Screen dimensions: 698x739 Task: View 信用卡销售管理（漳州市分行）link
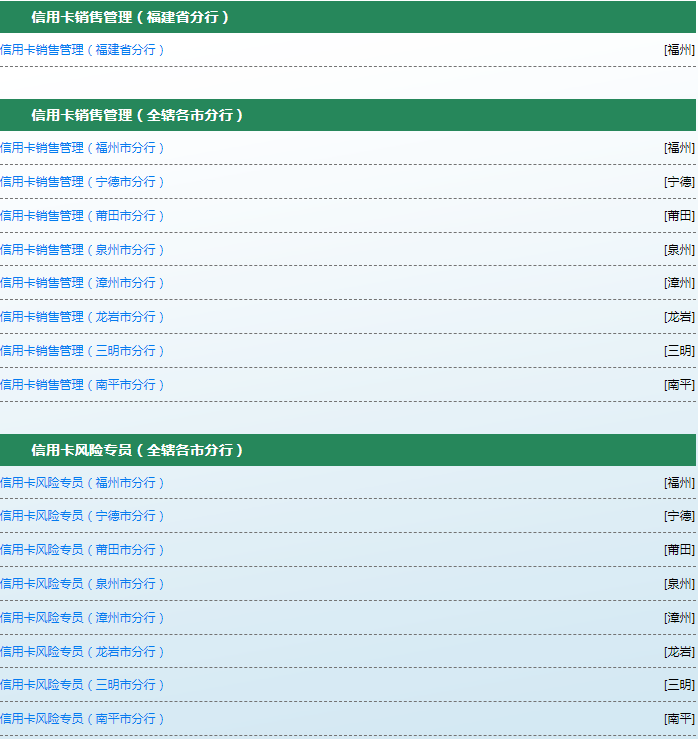(82, 283)
